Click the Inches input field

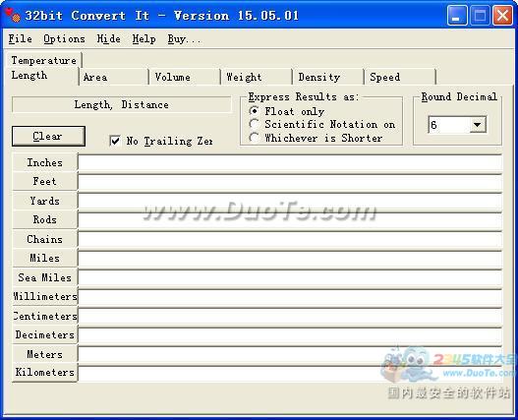(x=290, y=162)
